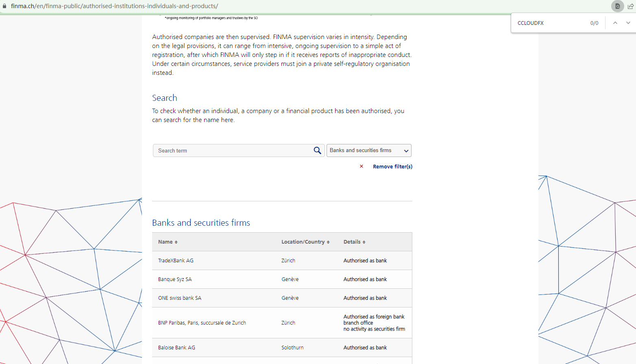Click the Remove filter(s) link
The width and height of the screenshot is (636, 364).
click(x=392, y=166)
